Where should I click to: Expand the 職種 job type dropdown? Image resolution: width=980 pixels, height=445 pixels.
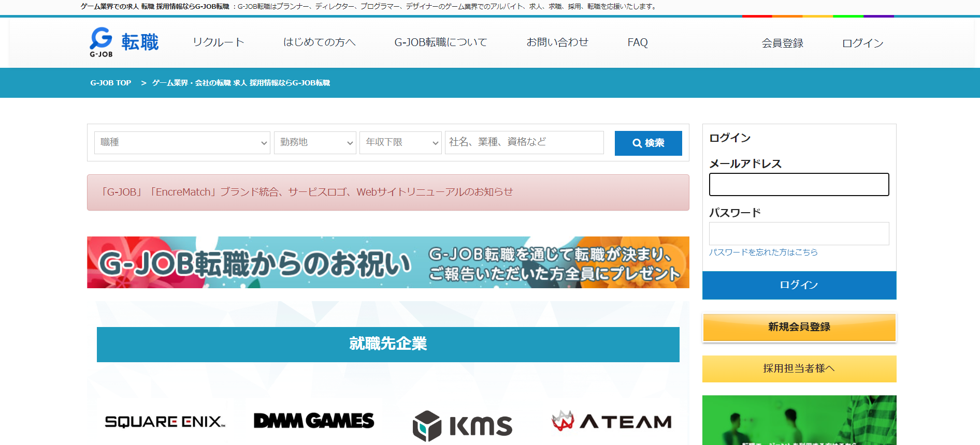[x=182, y=143]
